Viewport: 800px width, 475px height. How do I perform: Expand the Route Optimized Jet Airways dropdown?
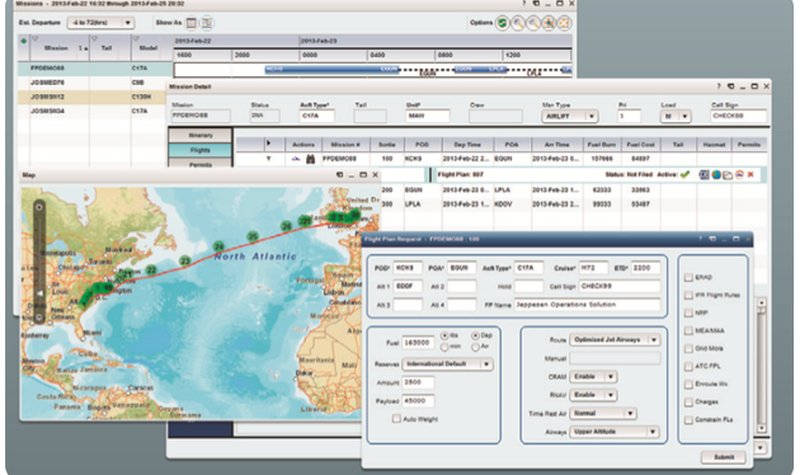614,340
